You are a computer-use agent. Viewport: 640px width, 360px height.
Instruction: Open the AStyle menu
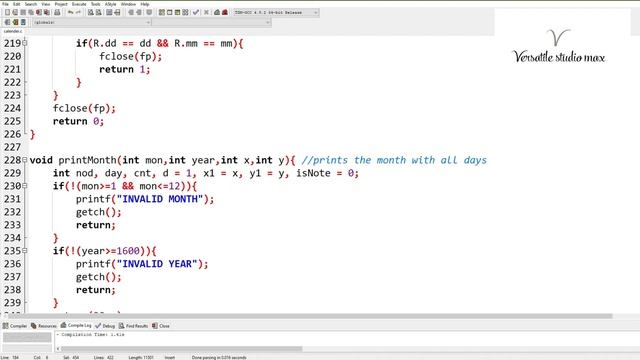111,4
